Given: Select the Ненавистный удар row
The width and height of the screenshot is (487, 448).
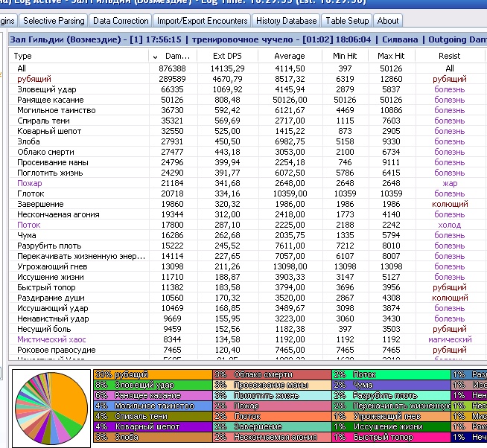Looking at the screenshot, I should click(247, 319).
